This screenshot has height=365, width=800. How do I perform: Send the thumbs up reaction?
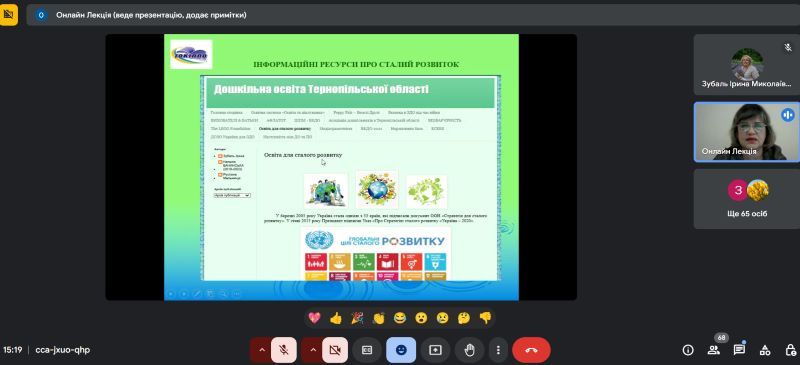click(x=336, y=318)
